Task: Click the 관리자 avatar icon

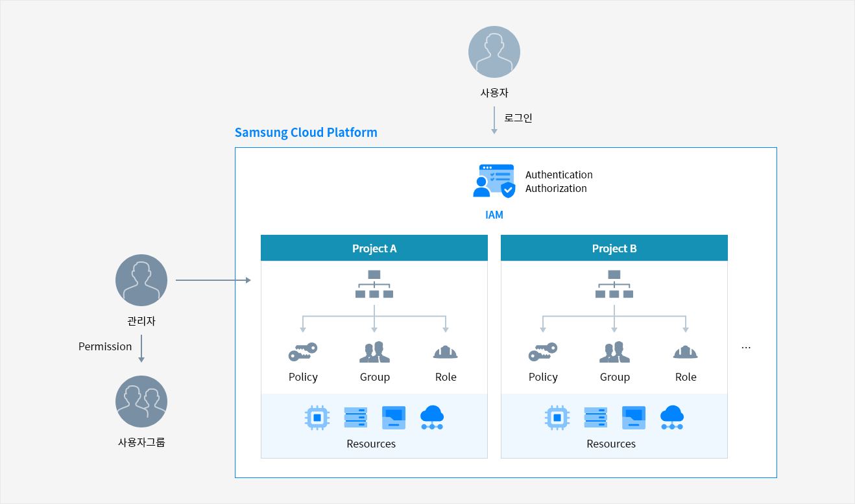Action: (x=141, y=280)
